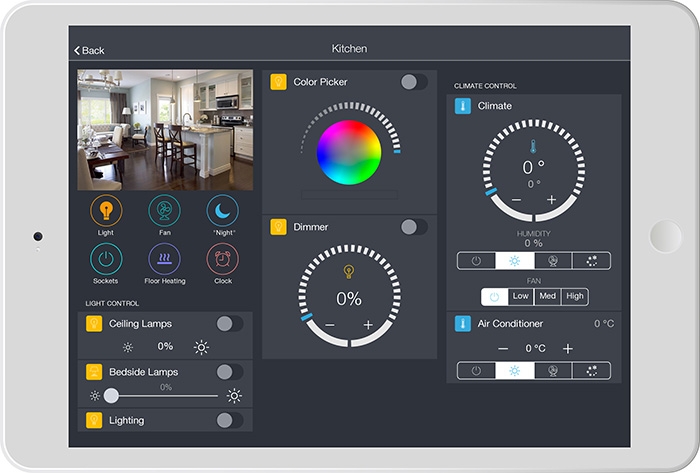The image size is (700, 473).
Task: Set fan speed to High
Action: tap(575, 296)
